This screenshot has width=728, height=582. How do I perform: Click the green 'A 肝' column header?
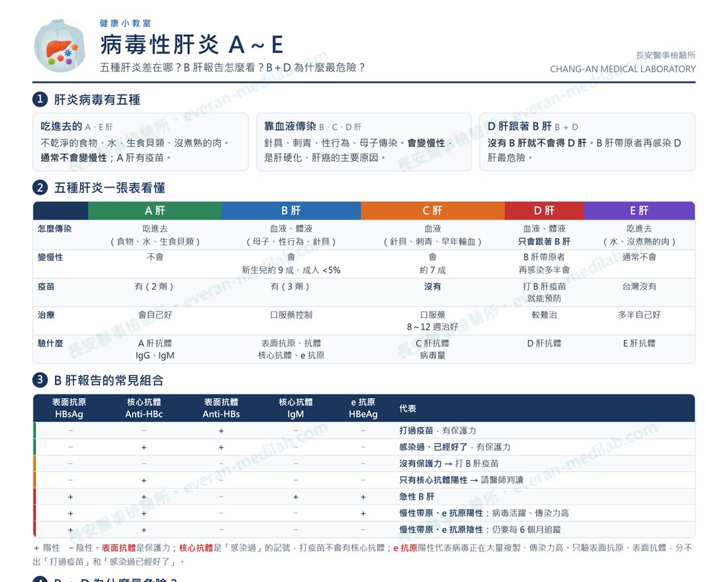[155, 211]
